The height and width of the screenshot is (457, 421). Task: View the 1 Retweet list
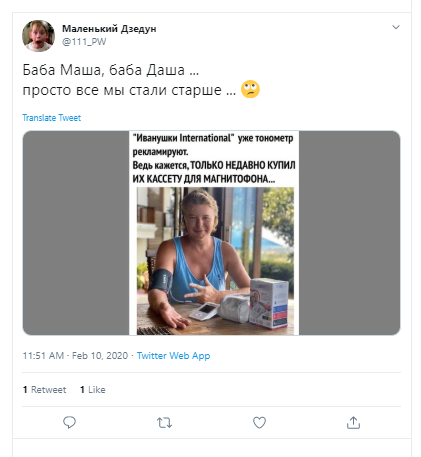(x=44, y=390)
